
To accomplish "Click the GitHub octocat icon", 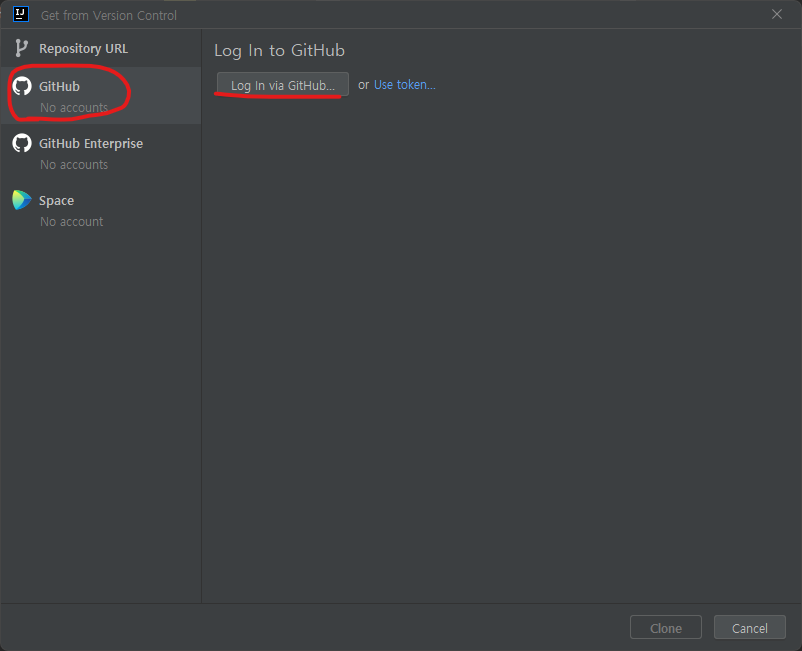I will tap(22, 86).
